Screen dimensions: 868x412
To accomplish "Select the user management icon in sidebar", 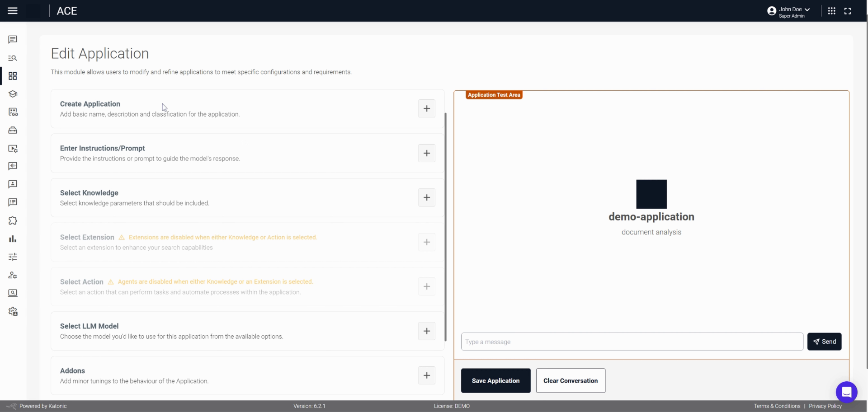I will click(x=13, y=275).
